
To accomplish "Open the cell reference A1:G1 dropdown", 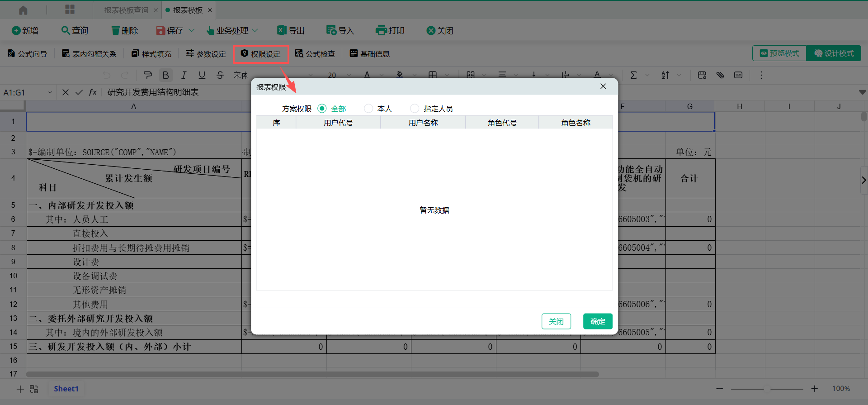I will (x=50, y=92).
